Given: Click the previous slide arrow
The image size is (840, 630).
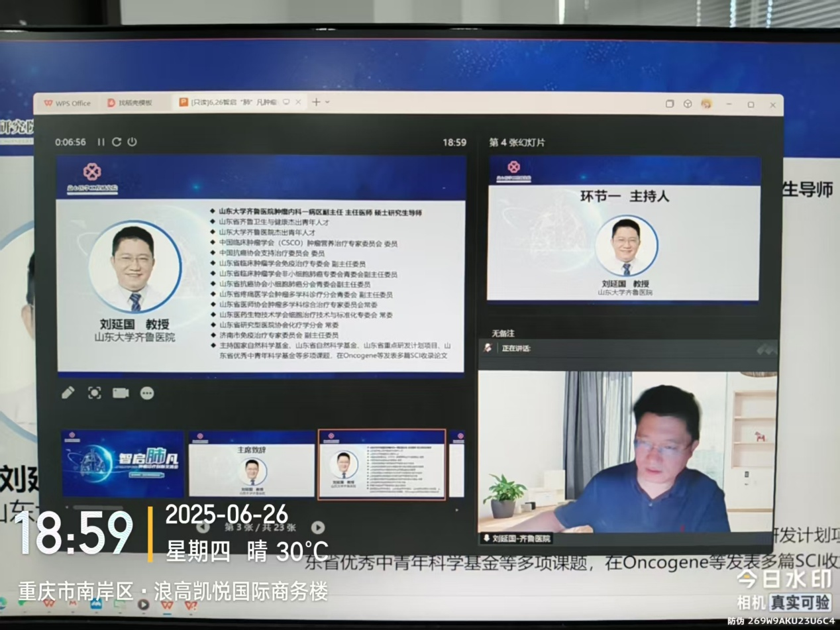Looking at the screenshot, I should pyautogui.click(x=203, y=528).
